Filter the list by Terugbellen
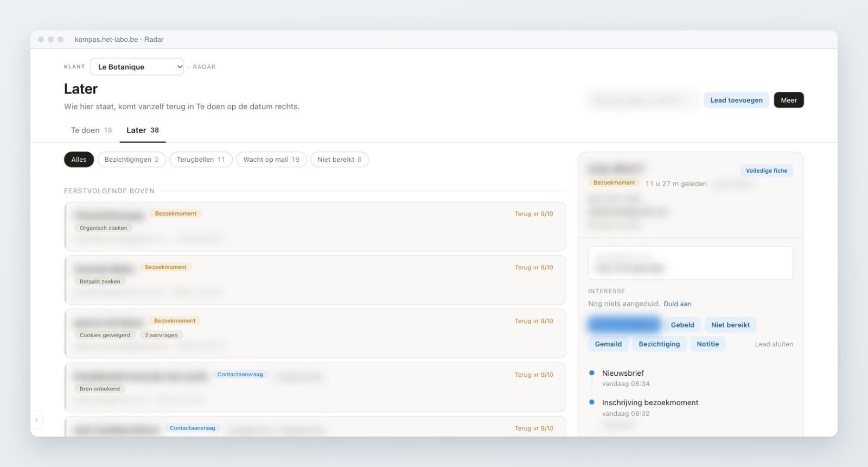This screenshot has width=868, height=467. pos(201,160)
